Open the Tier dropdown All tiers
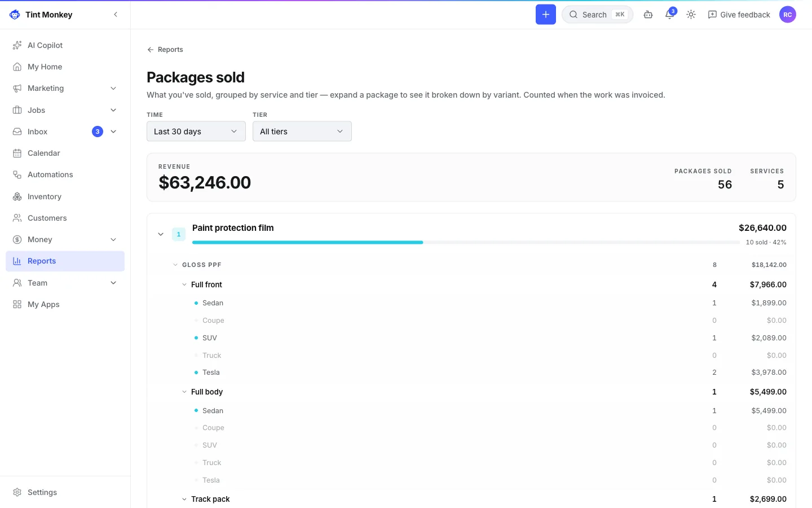812x508 pixels. (302, 132)
